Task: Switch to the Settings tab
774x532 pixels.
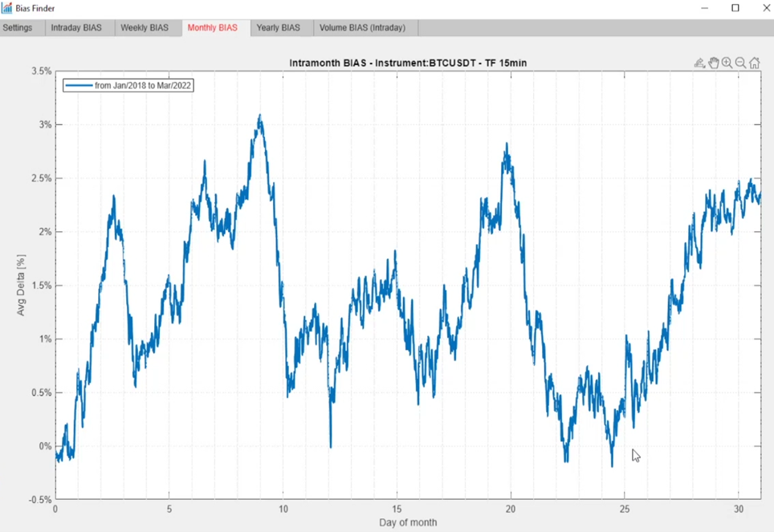Action: click(x=19, y=26)
